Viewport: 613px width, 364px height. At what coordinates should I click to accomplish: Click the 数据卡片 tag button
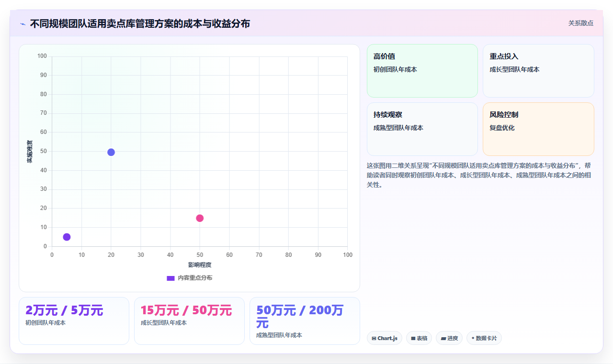[484, 338]
